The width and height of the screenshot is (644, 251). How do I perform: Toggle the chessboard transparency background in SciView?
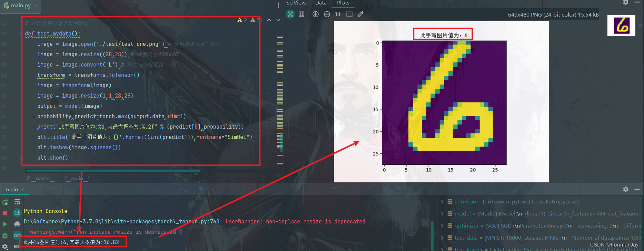(290, 14)
